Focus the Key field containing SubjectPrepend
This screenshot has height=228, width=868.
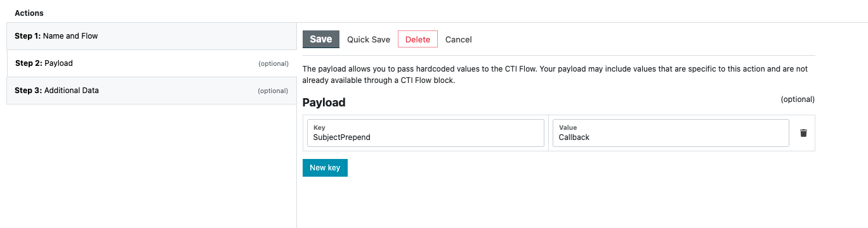pyautogui.click(x=426, y=133)
